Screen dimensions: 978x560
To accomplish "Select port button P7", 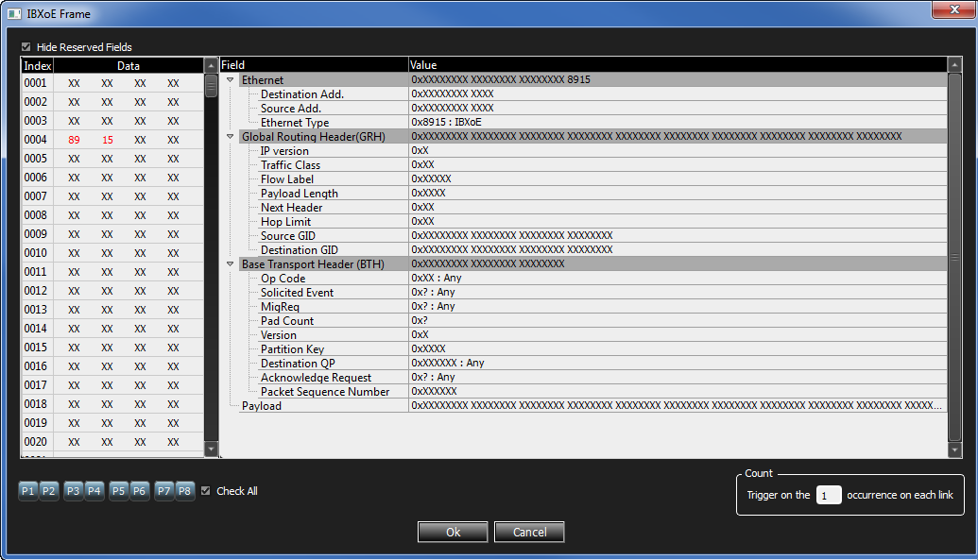I will [x=164, y=491].
